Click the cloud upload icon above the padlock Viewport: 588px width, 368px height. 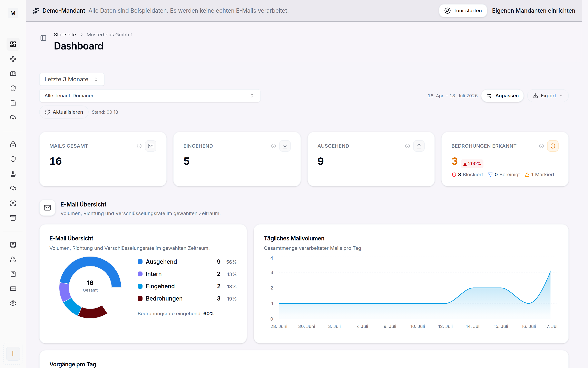(13, 118)
